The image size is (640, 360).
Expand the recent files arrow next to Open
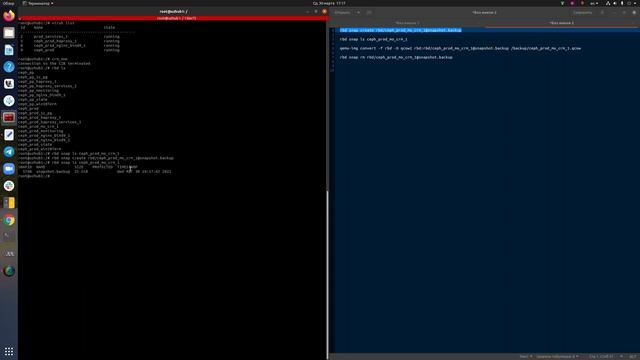coord(358,13)
